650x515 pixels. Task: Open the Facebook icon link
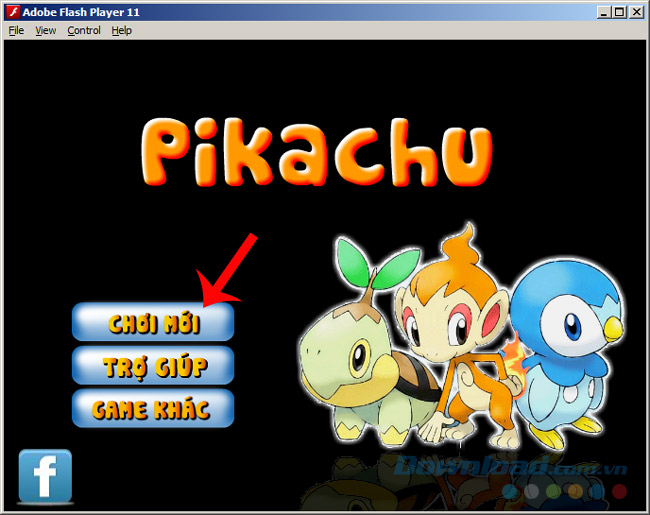tap(45, 476)
